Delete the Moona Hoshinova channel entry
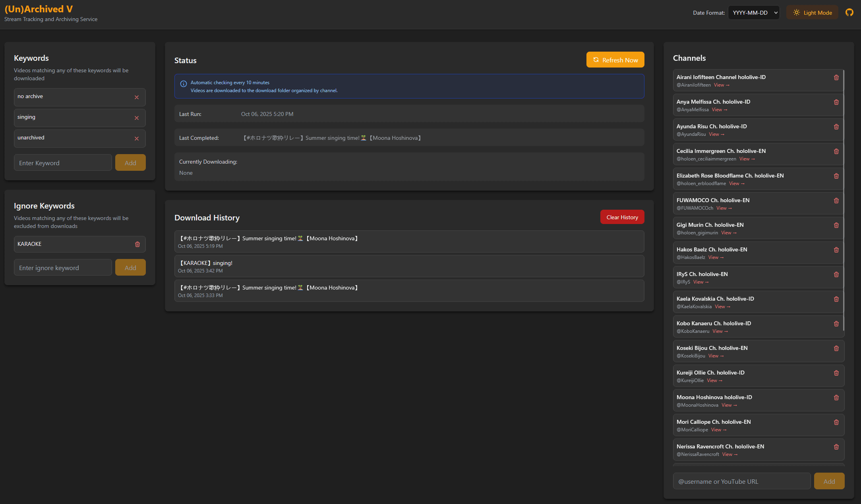The width and height of the screenshot is (861, 504). [x=836, y=398]
